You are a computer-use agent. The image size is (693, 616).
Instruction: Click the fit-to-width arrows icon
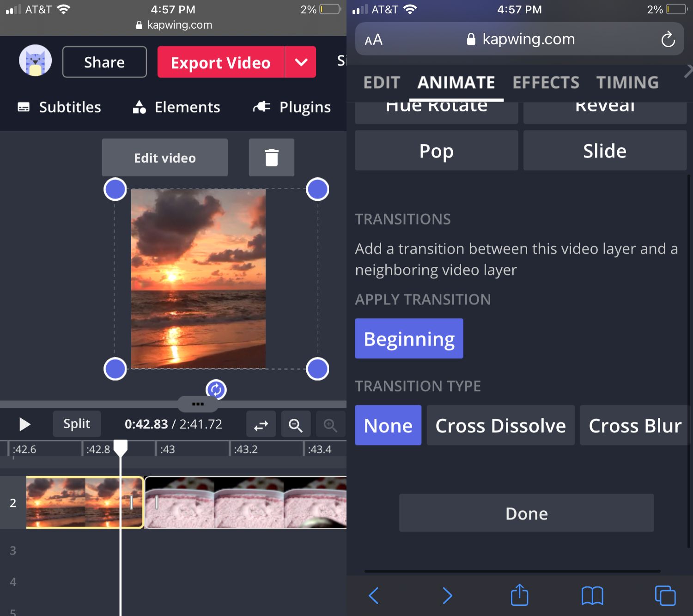(261, 424)
